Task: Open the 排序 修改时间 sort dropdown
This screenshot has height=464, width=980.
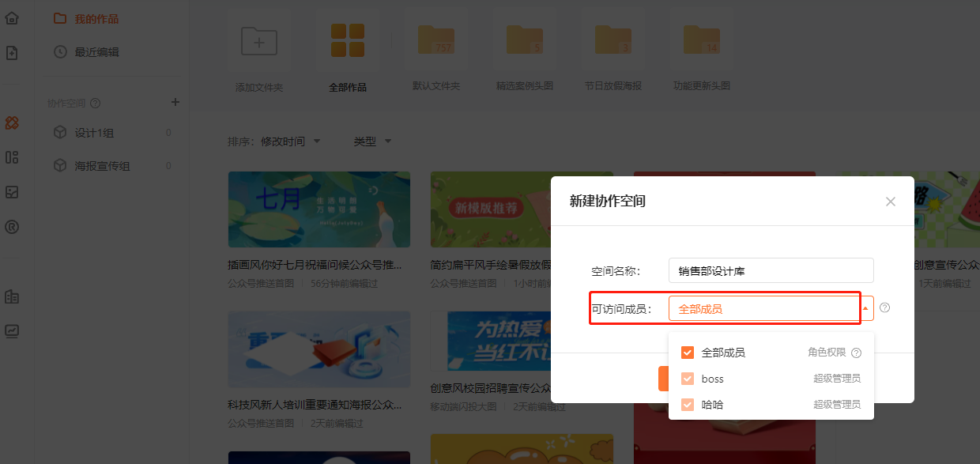Action: [274, 141]
